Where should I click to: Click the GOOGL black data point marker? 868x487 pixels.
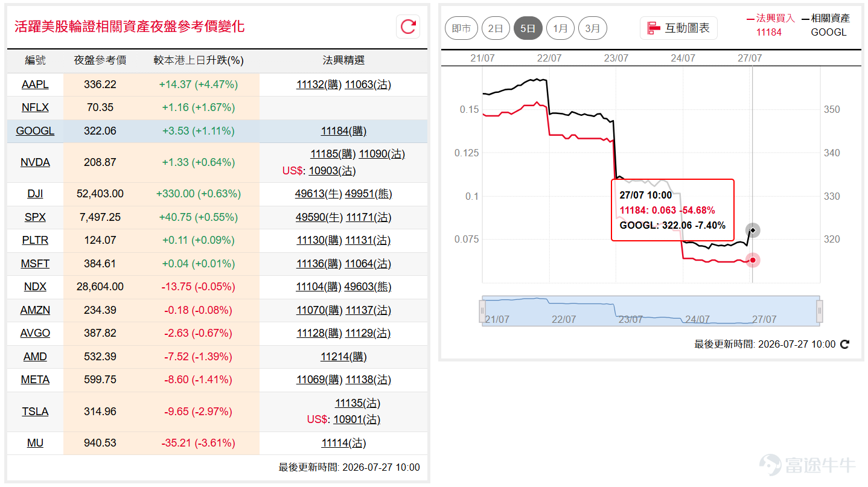752,230
